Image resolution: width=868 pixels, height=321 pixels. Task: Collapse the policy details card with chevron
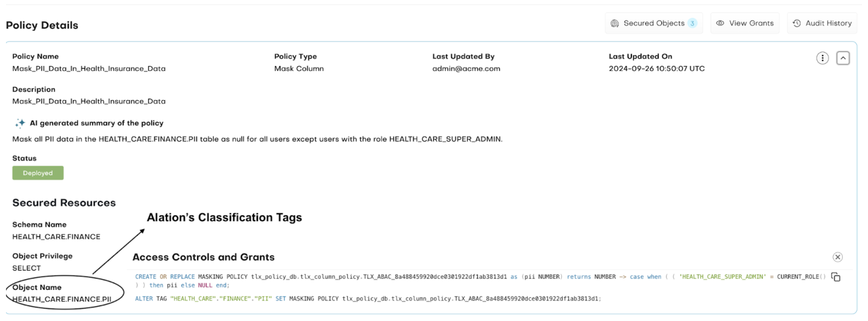click(x=843, y=58)
